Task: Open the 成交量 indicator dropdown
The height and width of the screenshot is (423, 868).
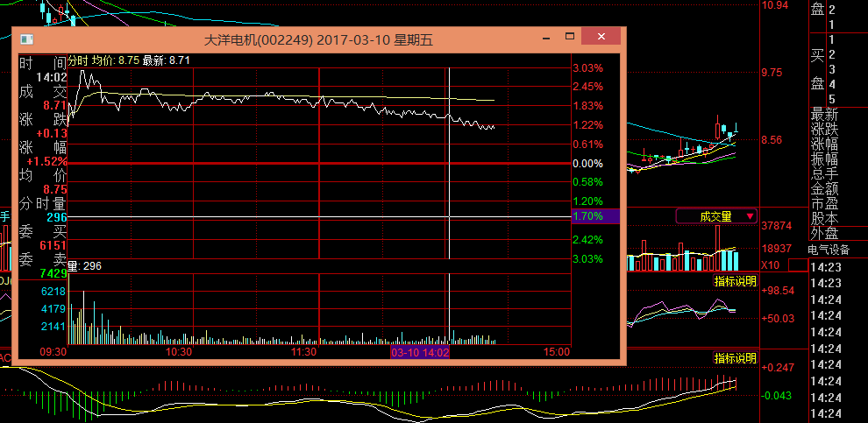Action: click(716, 216)
